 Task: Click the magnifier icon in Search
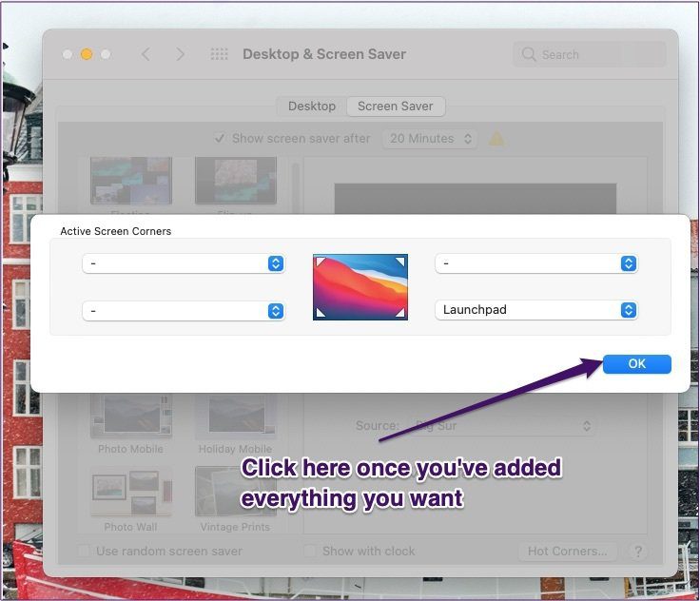tap(529, 54)
